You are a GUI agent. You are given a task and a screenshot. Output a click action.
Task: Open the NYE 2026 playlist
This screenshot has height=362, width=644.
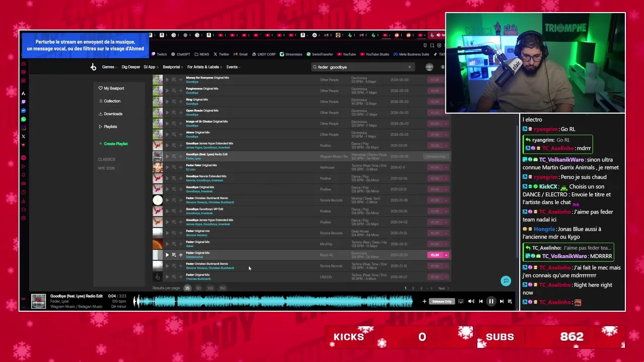pos(107,168)
